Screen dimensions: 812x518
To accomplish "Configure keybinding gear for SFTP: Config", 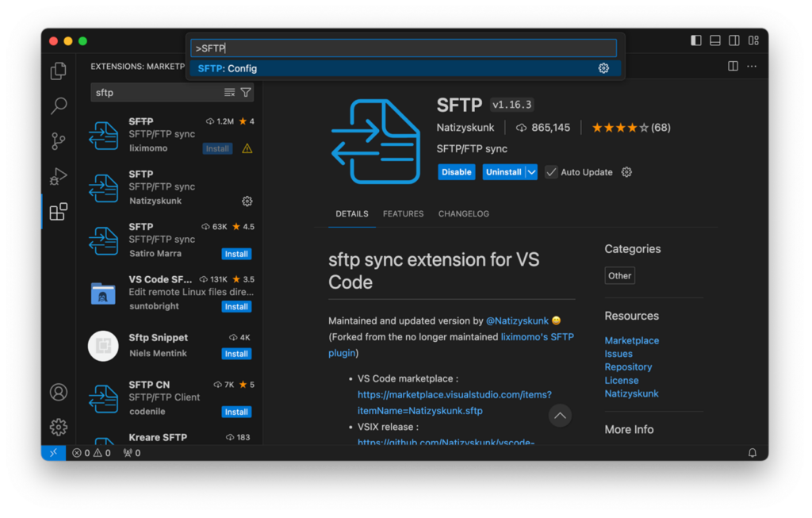I will click(x=603, y=68).
